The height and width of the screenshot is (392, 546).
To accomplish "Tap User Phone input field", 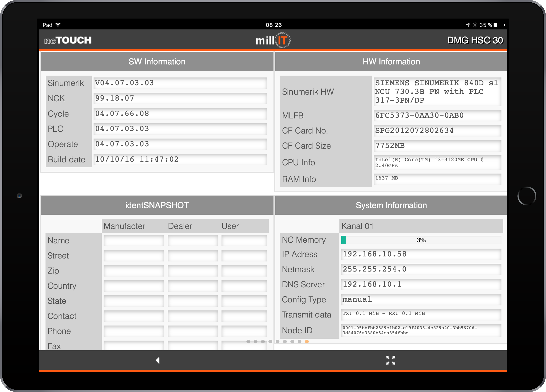I will click(x=244, y=331).
